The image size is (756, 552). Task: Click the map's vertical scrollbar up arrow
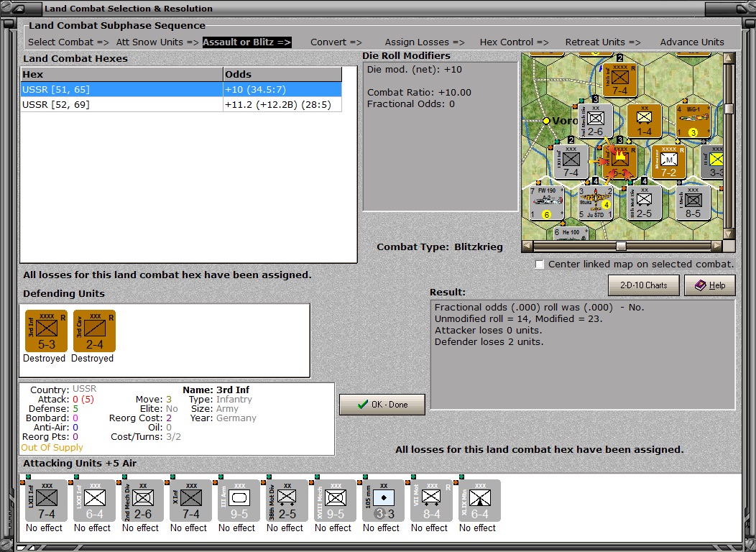[729, 58]
